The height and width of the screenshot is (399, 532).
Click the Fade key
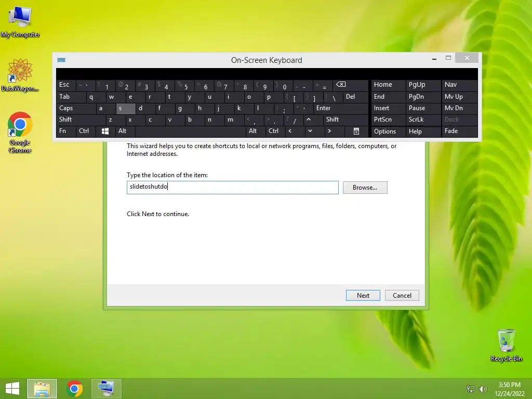click(x=459, y=131)
